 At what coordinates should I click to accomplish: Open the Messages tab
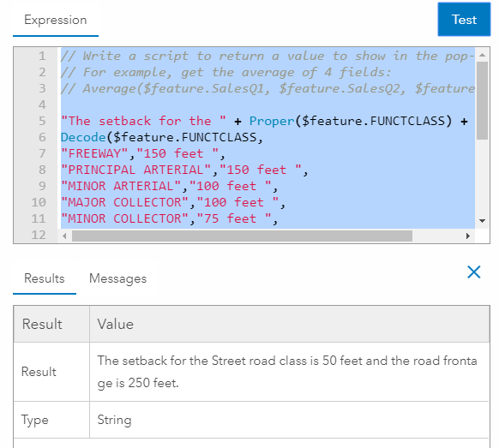tap(117, 278)
